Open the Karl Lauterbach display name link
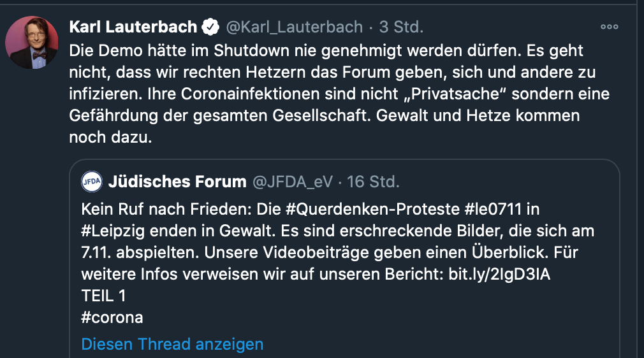 pyautogui.click(x=133, y=27)
